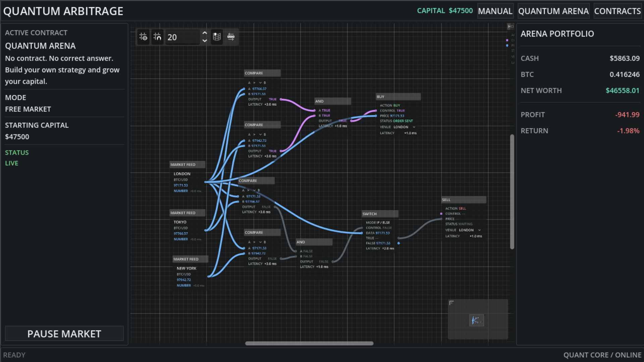Viewport: 644px width, 362px height.
Task: Click NET WORTH value $46558.01
Action: (x=623, y=90)
